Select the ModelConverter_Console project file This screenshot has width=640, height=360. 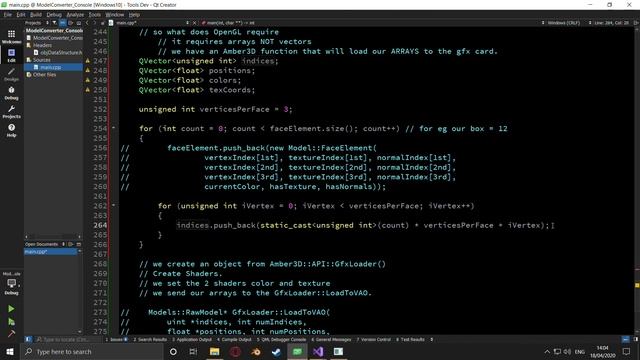(x=57, y=38)
